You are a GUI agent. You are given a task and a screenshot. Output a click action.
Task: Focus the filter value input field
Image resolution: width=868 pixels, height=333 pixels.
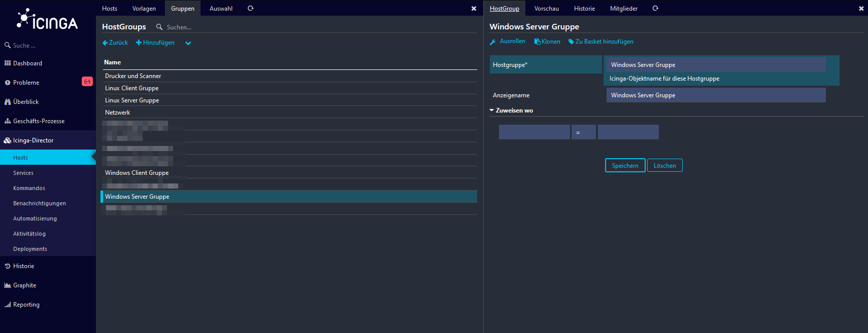tap(628, 132)
